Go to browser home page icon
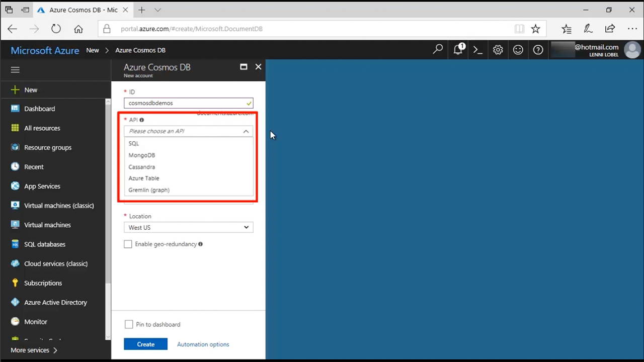Image resolution: width=644 pixels, height=362 pixels. [78, 29]
